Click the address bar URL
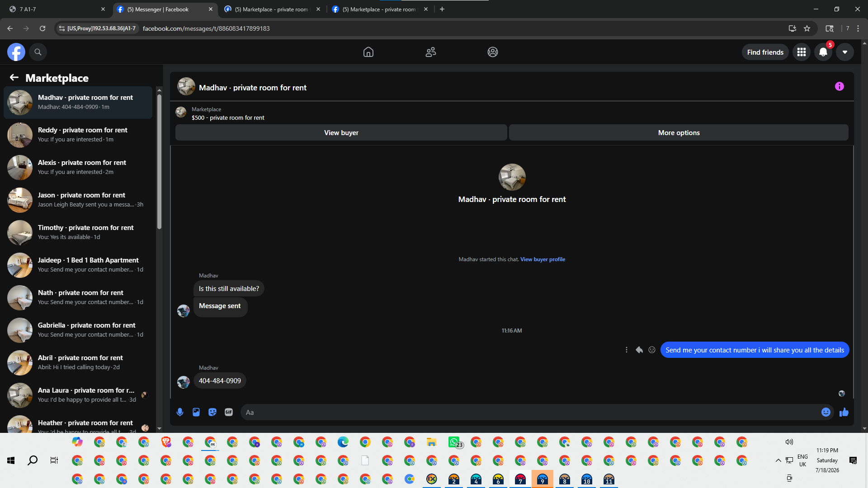 coord(206,28)
